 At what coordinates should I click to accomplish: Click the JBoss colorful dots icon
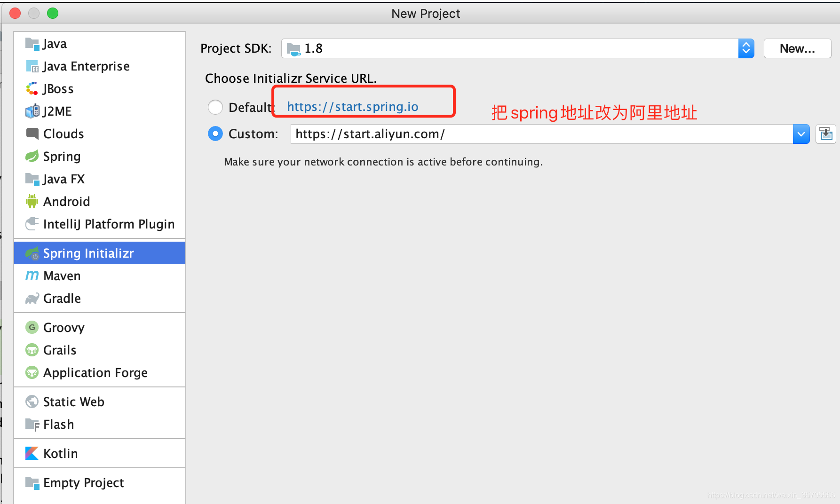pos(32,89)
